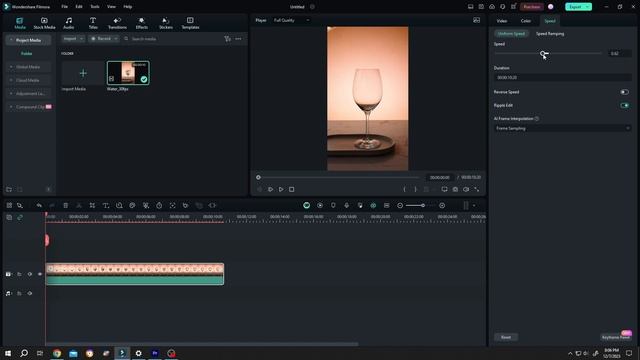The width and height of the screenshot is (640, 360).
Task: Click the Reset button in Speed panel
Action: (506, 337)
